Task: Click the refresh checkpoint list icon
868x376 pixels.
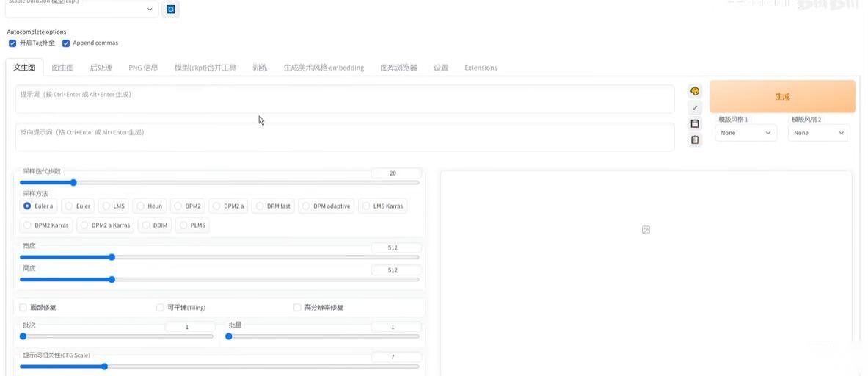Action: 171,10
